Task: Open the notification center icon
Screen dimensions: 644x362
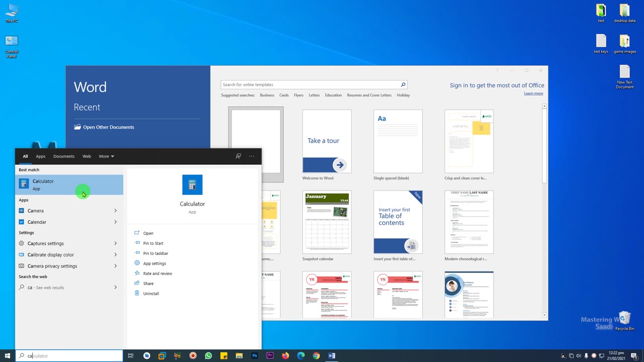Action: click(634, 356)
